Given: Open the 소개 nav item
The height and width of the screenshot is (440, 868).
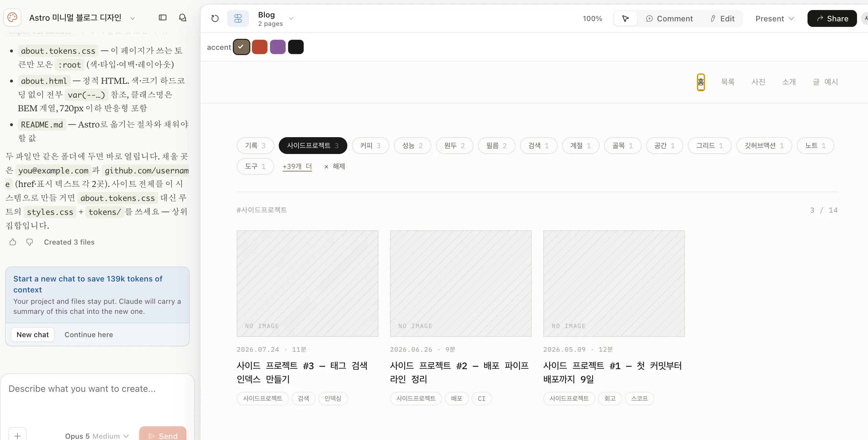Looking at the screenshot, I should click(788, 82).
